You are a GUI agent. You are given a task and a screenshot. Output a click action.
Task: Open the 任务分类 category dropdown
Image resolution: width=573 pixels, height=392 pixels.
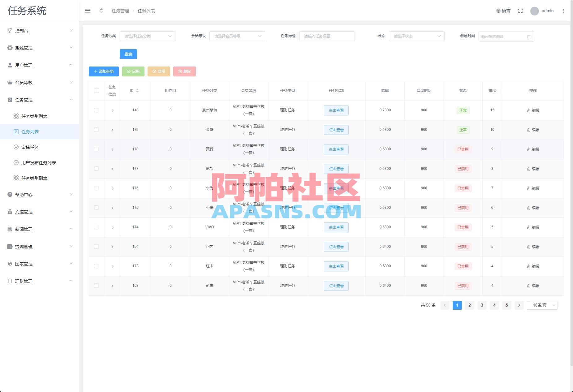148,36
